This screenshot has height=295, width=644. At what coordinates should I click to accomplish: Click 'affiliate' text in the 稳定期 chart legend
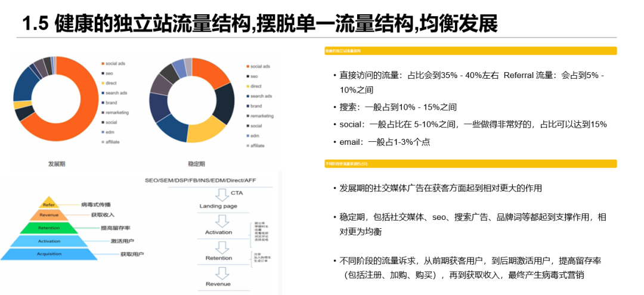coord(258,145)
